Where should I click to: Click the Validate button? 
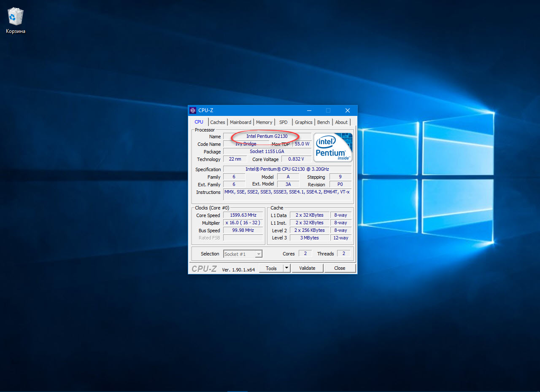point(307,268)
